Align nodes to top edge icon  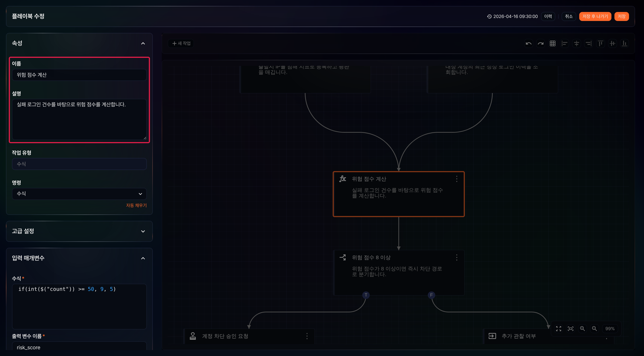[601, 43]
